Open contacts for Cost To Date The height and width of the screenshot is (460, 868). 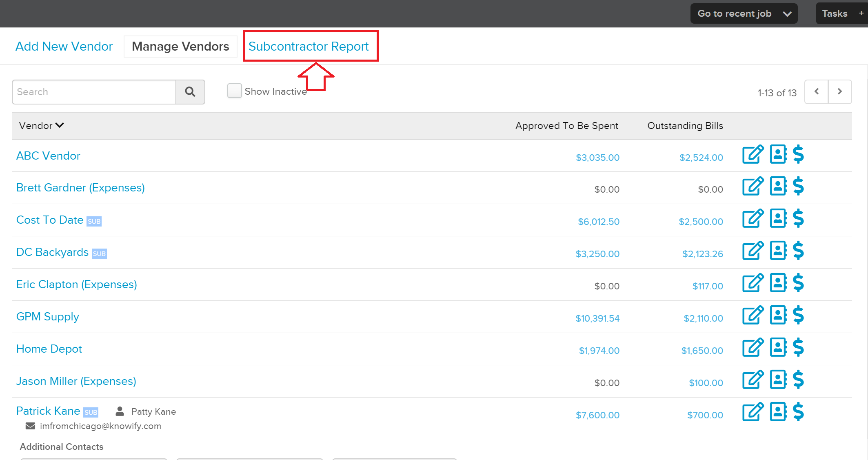[778, 218]
